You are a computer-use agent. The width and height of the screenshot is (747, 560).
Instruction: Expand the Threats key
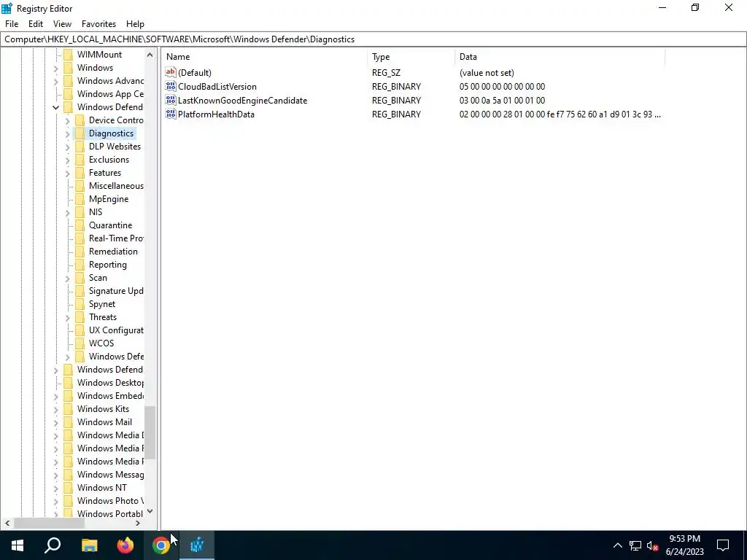pos(67,317)
